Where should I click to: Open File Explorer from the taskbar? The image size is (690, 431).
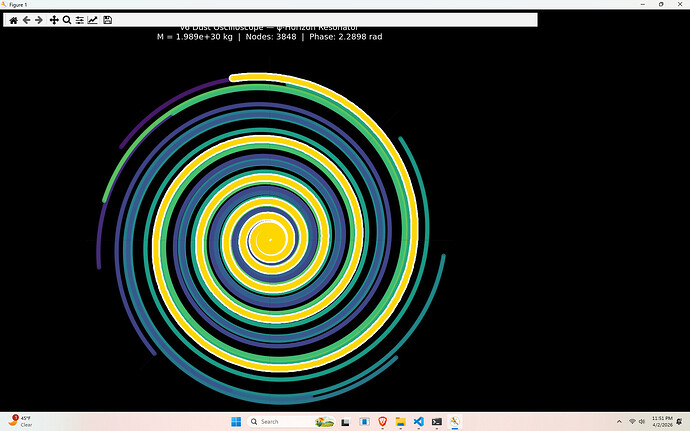pos(399,421)
